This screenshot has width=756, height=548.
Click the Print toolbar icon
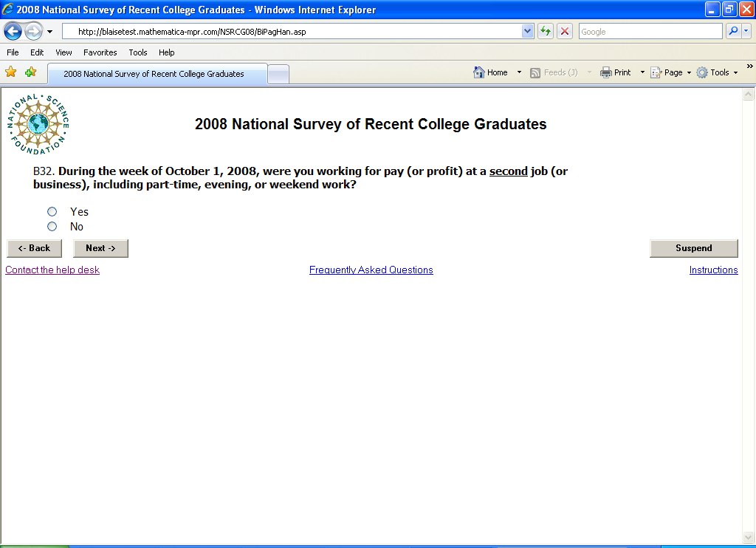coord(606,72)
